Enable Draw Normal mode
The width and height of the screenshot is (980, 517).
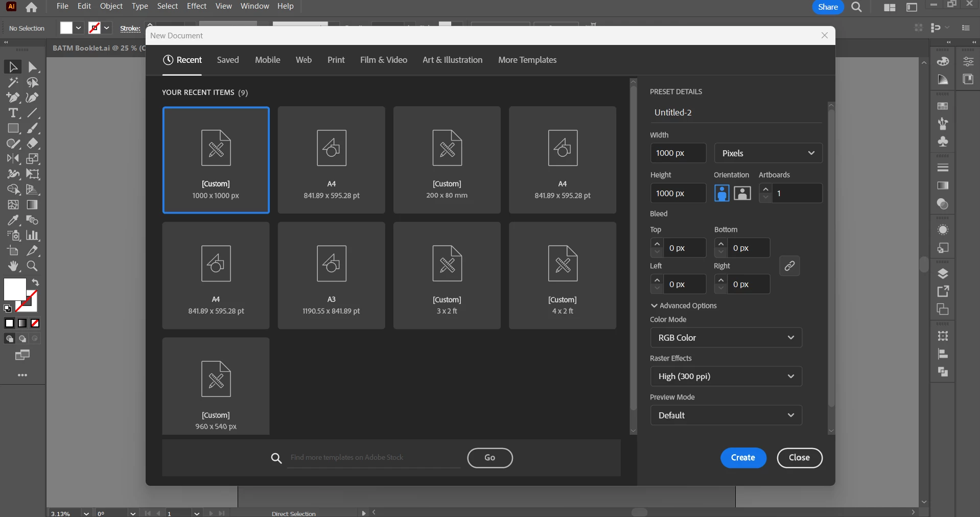point(9,339)
